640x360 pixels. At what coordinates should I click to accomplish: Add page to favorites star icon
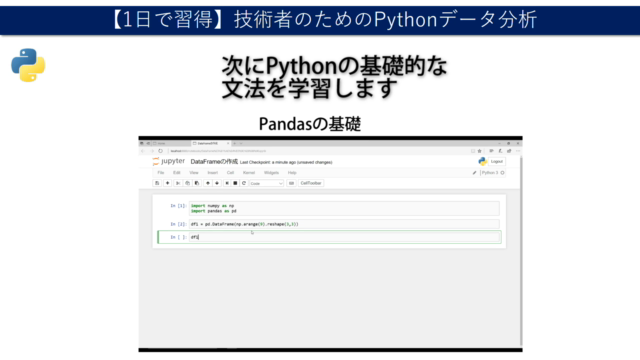(x=480, y=151)
